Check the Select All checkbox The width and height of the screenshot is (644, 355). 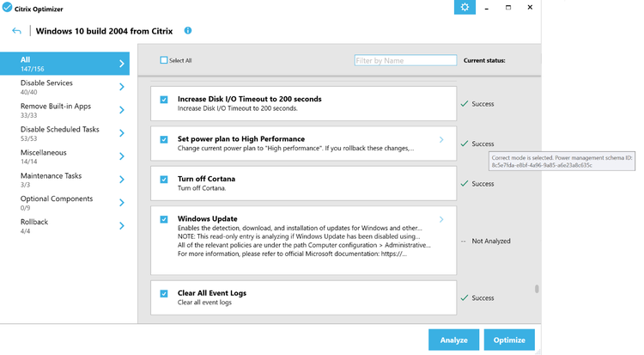pos(164,60)
